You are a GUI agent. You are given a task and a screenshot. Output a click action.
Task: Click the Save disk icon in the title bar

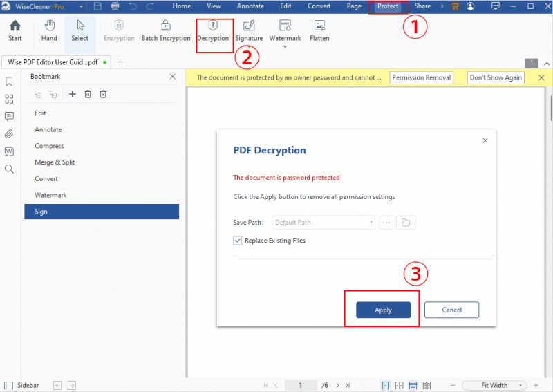[97, 6]
